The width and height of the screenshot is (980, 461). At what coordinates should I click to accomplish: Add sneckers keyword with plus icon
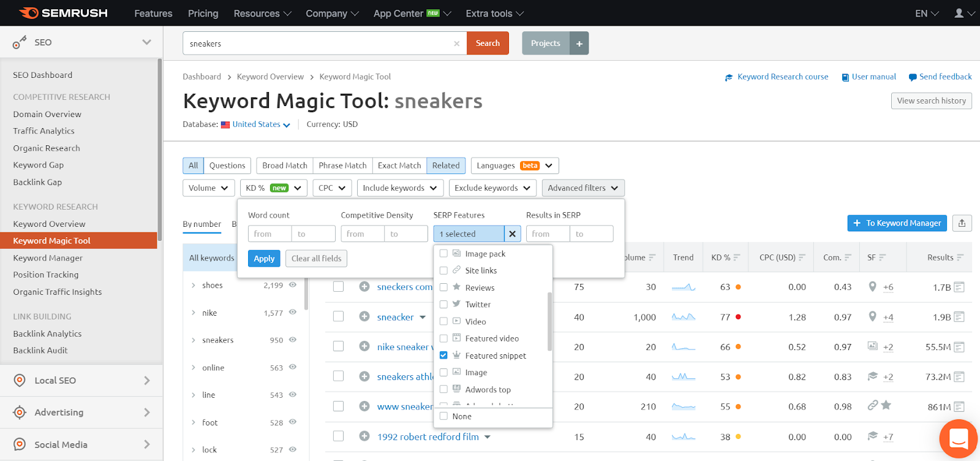(x=364, y=286)
